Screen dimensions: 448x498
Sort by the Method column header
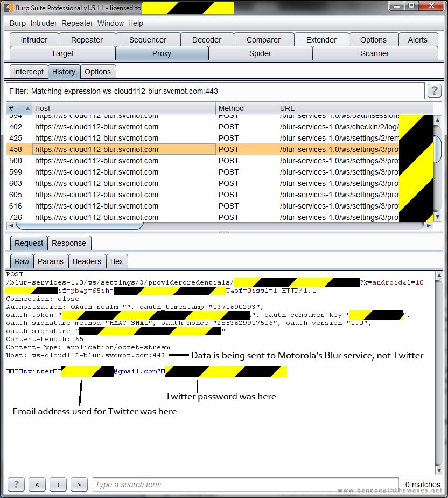click(x=246, y=108)
